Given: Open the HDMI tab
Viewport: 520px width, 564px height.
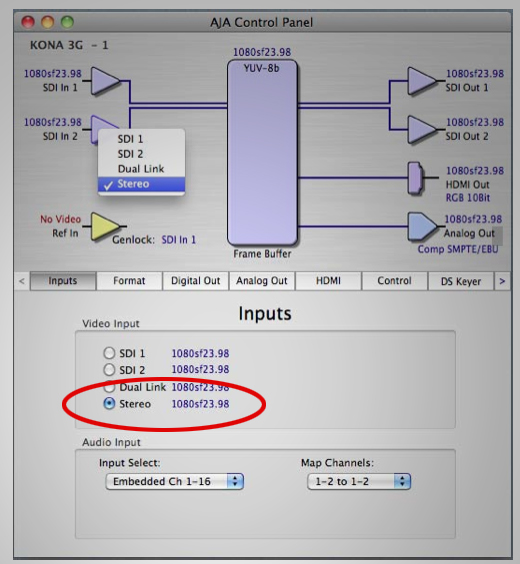Looking at the screenshot, I should [x=328, y=281].
